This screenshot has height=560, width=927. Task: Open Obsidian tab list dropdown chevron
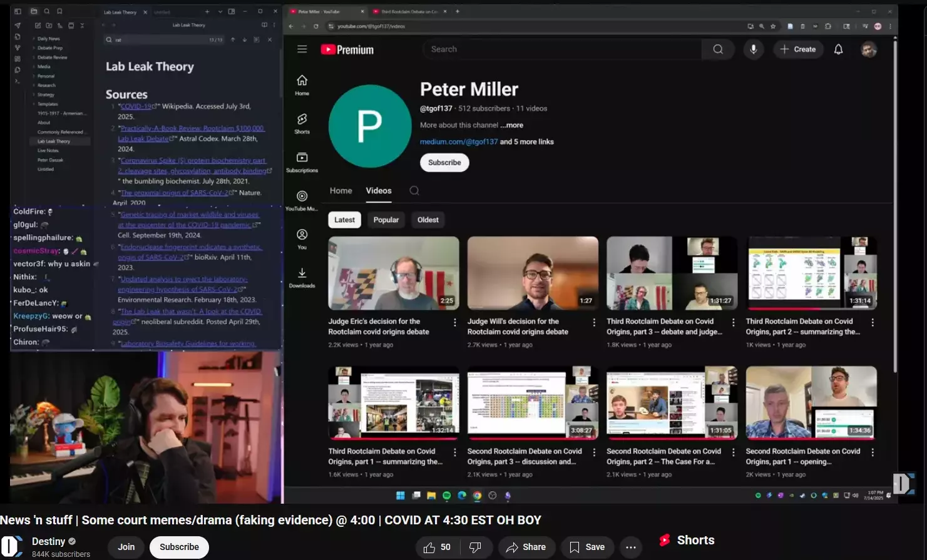(x=220, y=11)
